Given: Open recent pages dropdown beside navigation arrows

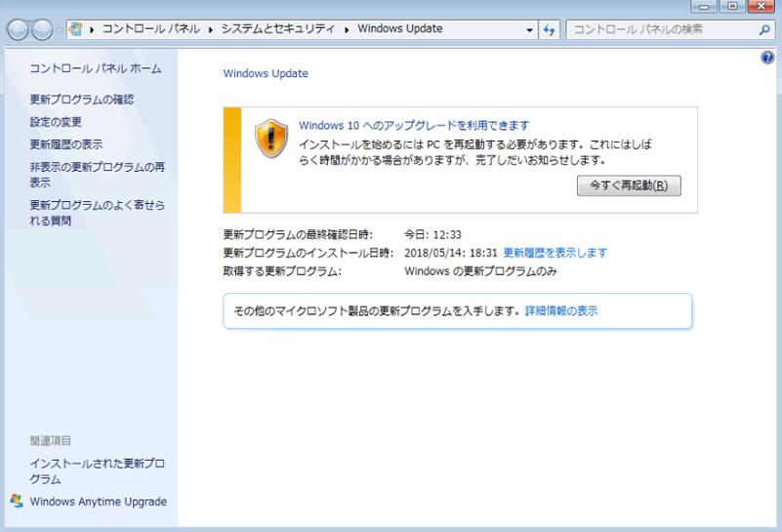Looking at the screenshot, I should (x=60, y=30).
